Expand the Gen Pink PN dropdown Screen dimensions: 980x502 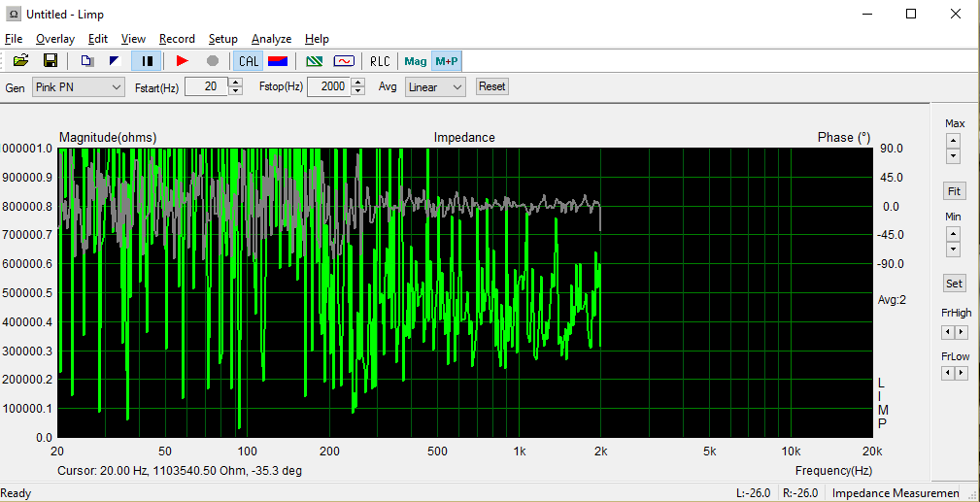[x=79, y=86]
